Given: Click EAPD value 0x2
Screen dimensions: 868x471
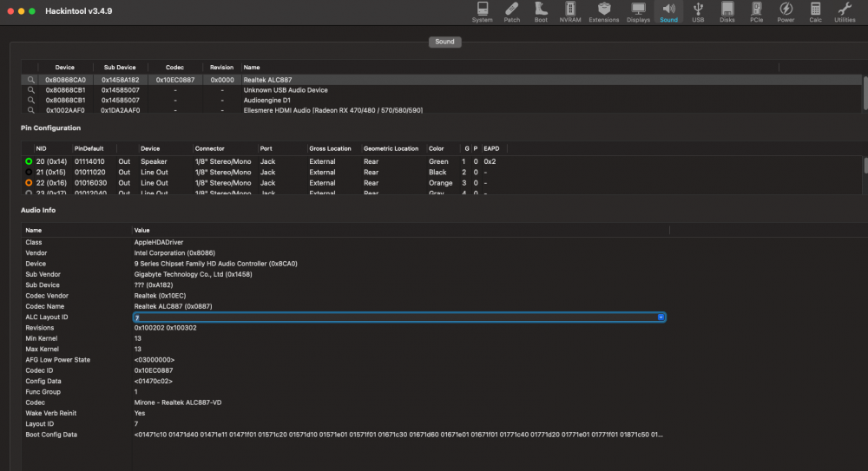Looking at the screenshot, I should [x=490, y=161].
